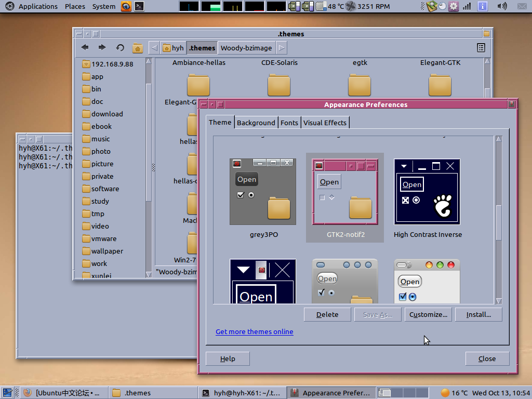Open the volume control applet
The height and width of the screenshot is (399, 532).
point(502,6)
